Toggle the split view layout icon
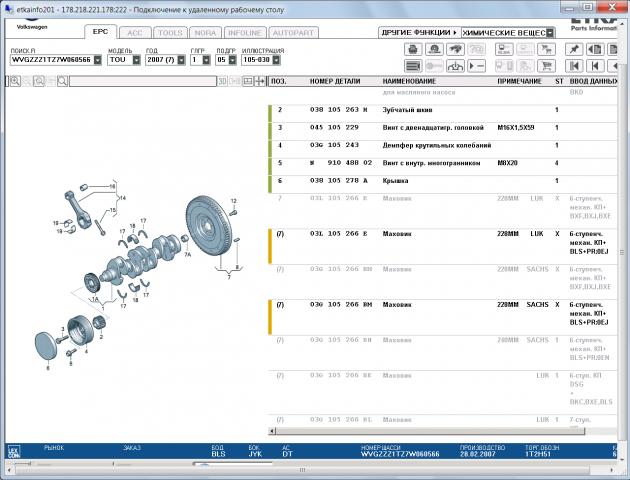The width and height of the screenshot is (630, 480). [248, 81]
